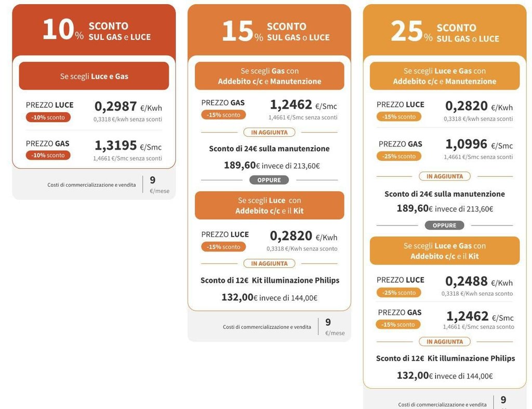The height and width of the screenshot is (409, 532).
Task: Click the OPPURE pill in the 25% card
Action: click(x=444, y=226)
